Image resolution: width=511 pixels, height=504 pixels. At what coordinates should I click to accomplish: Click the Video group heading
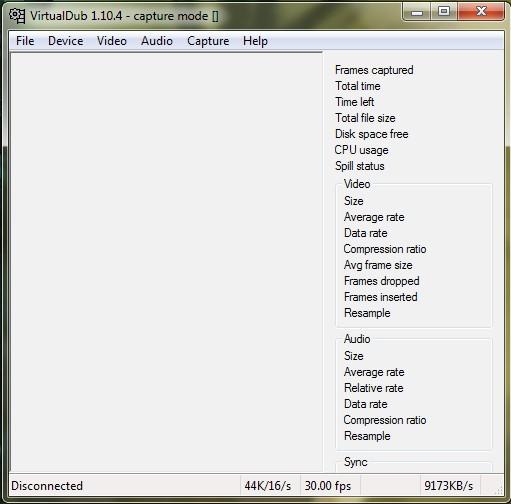pyautogui.click(x=357, y=184)
